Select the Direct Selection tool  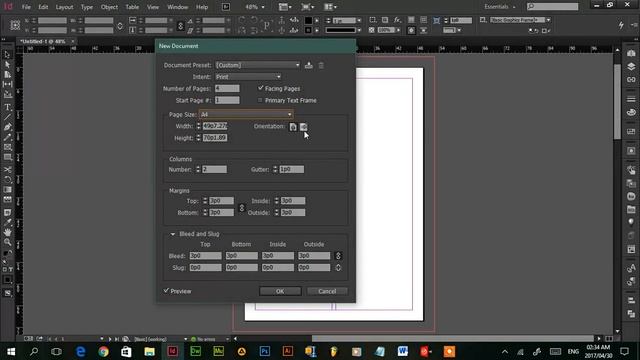(7, 64)
